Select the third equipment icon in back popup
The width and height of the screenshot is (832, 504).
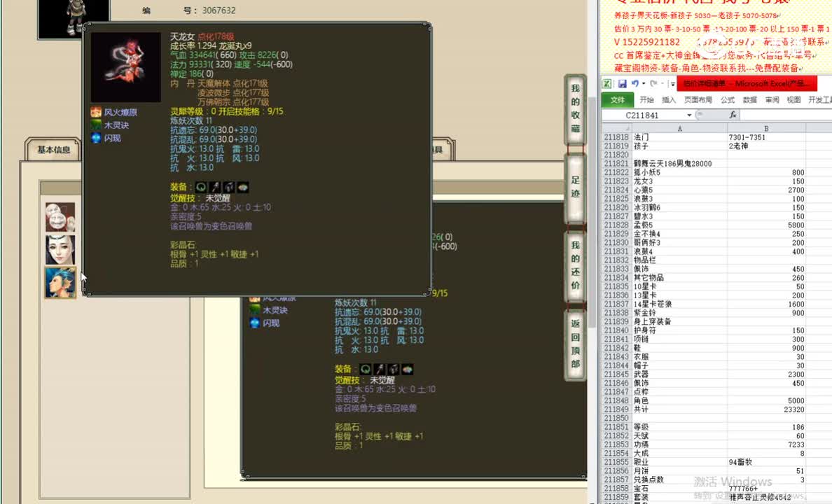(393, 369)
